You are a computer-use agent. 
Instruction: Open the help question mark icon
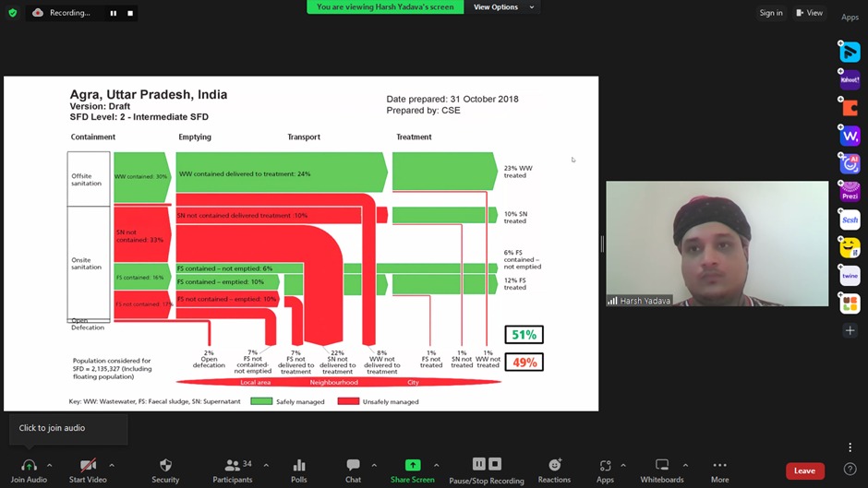point(850,470)
